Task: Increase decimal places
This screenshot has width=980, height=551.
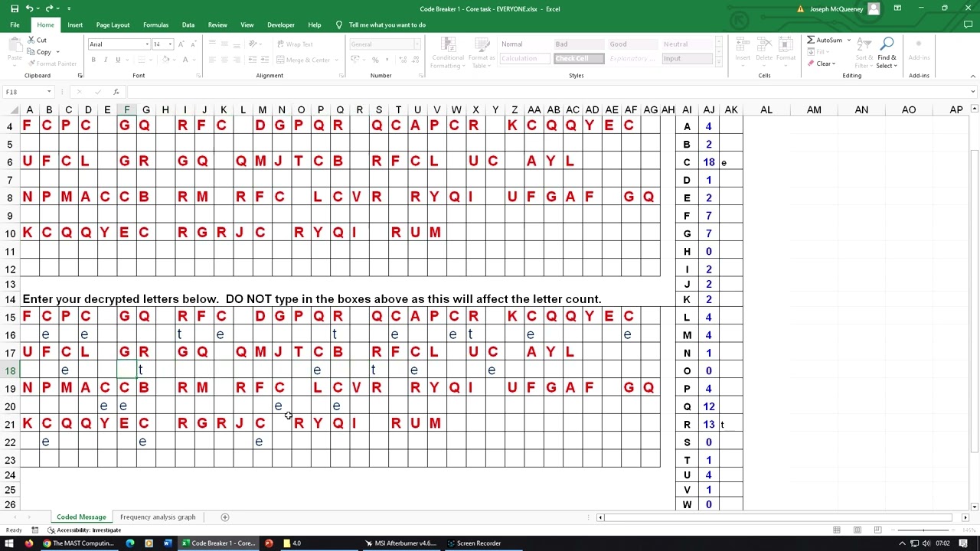Action: click(401, 60)
